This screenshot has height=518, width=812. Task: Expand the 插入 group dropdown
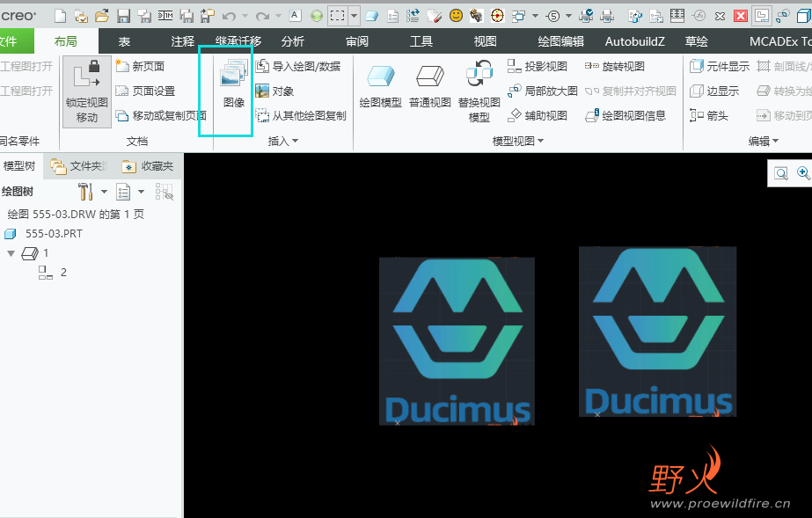[x=283, y=141]
